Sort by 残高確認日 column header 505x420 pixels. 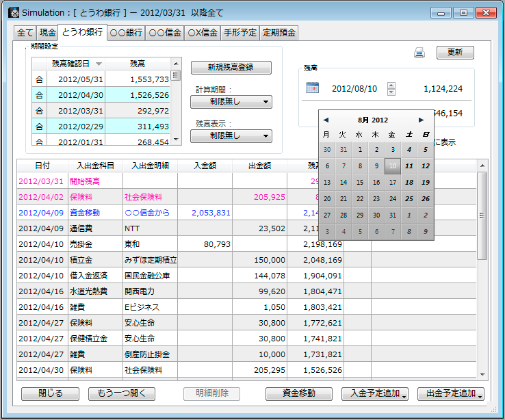[x=75, y=64]
